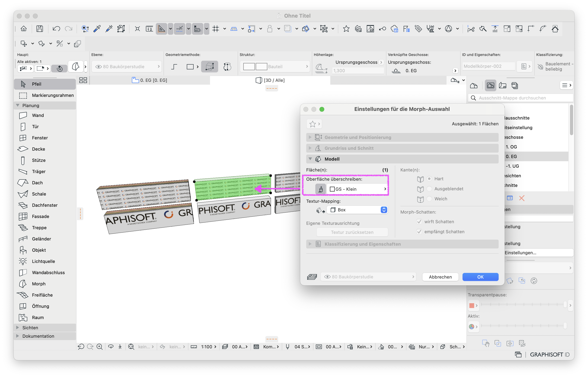Switch to the 3D / Alle tab
Screen dimensions: 588x377
[270, 80]
